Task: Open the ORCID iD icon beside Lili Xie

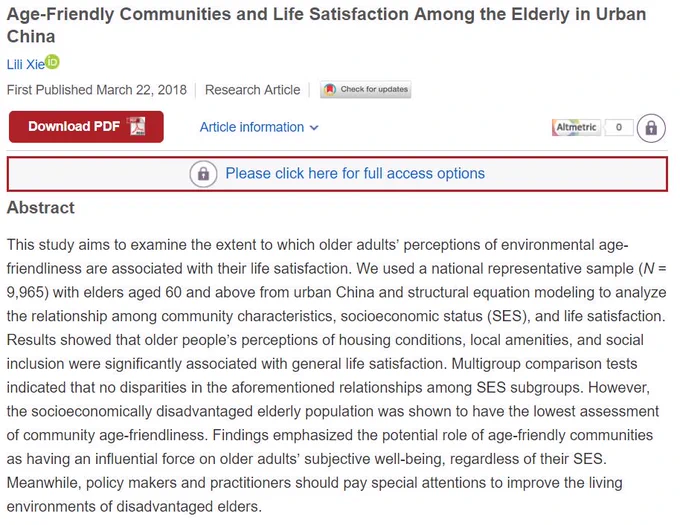Action: point(52,62)
